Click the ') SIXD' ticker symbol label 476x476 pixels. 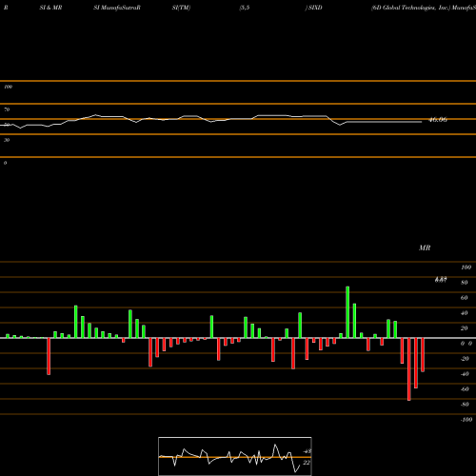(x=313, y=8)
